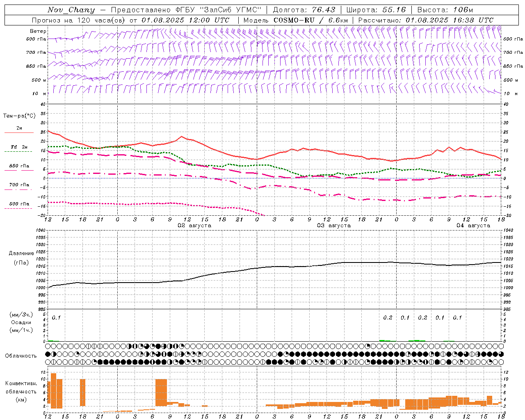Screen dimensions: 525x420
Task: Click the 700 гПа temperature legend entry
Action: point(19,185)
